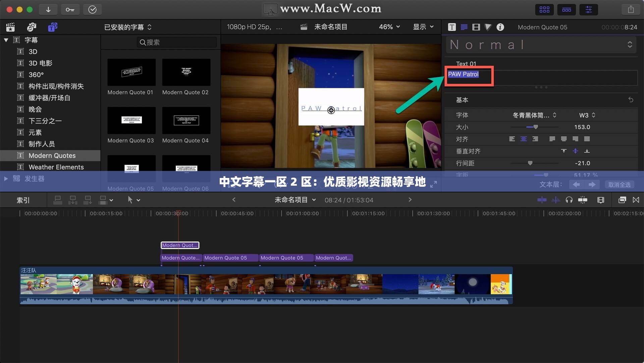Select the audio waveform icon in toolbar
Screen dimensions: 644x363
[x=553, y=200]
